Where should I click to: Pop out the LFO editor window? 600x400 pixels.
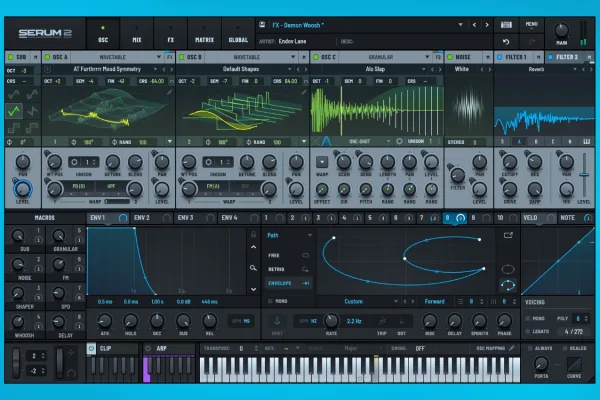click(x=508, y=235)
